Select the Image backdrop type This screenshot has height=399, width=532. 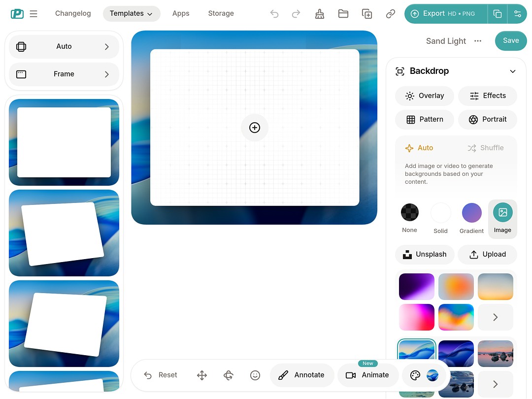click(x=502, y=212)
